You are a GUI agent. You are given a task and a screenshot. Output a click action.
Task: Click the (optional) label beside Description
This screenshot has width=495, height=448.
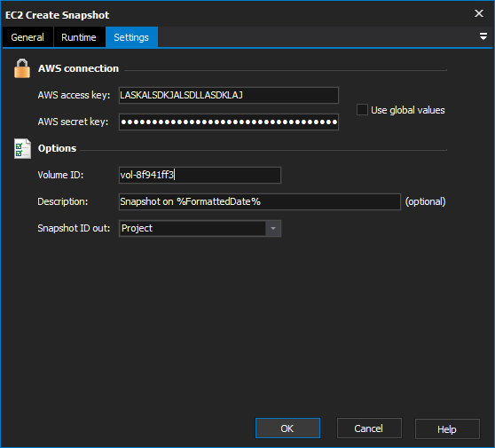point(425,201)
